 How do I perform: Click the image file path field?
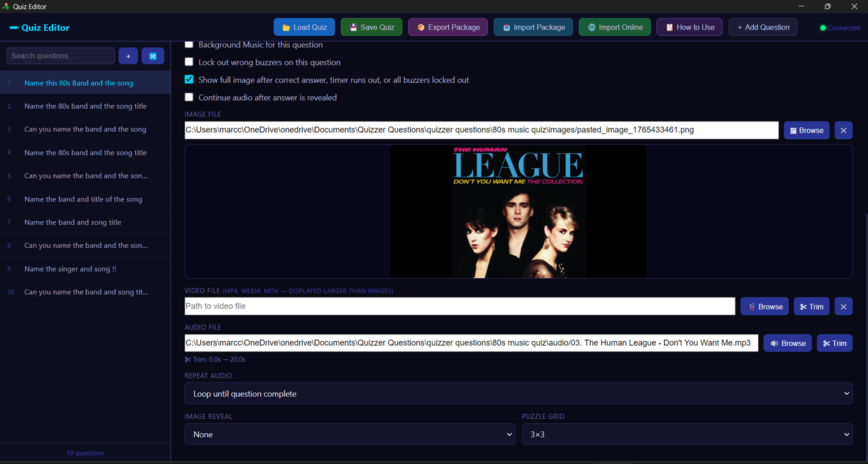coord(482,130)
